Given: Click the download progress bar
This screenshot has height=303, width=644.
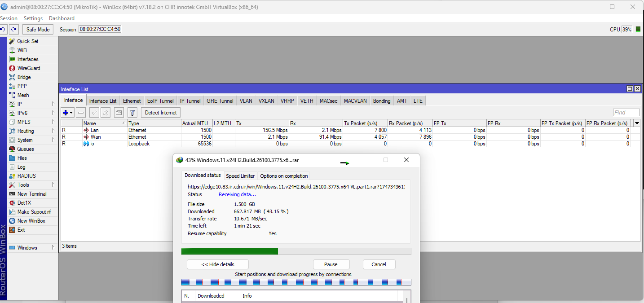Looking at the screenshot, I should [296, 251].
